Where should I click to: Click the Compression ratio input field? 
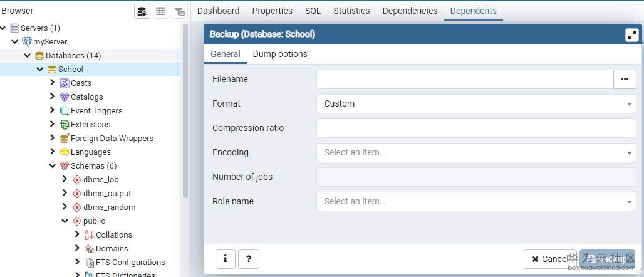476,128
